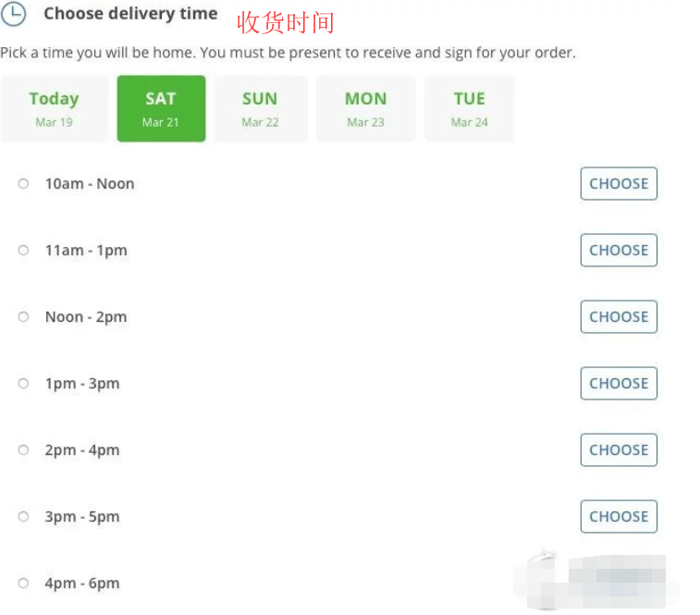Select the 11am - 1pm radio button
The height and width of the screenshot is (615, 700).
23,251
